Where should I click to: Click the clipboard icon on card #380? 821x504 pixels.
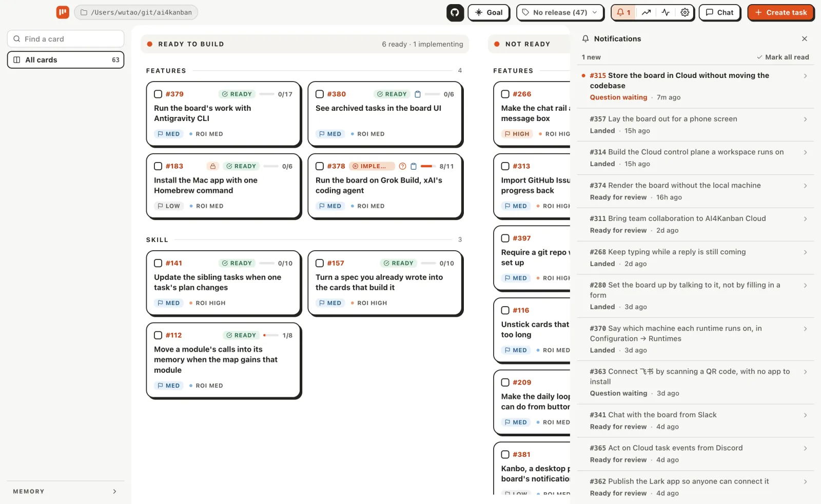click(418, 94)
